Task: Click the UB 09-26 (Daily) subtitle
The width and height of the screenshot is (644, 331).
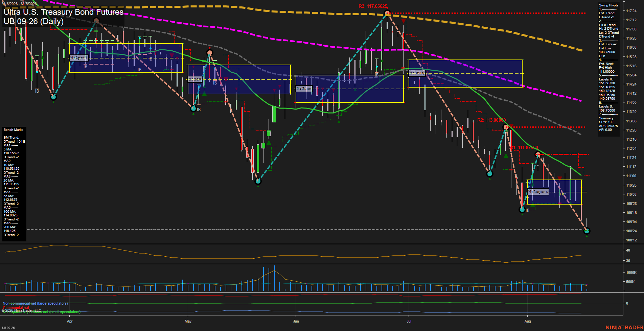Action: [x=33, y=22]
